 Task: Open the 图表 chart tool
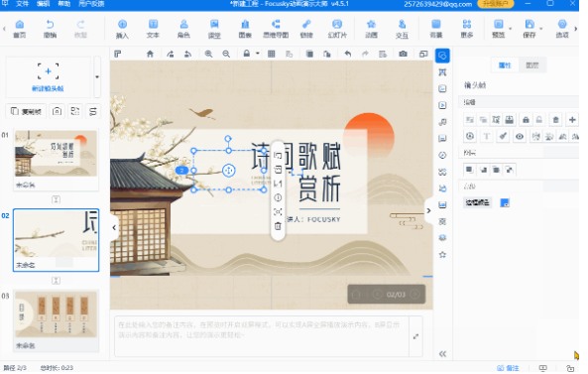(x=245, y=29)
